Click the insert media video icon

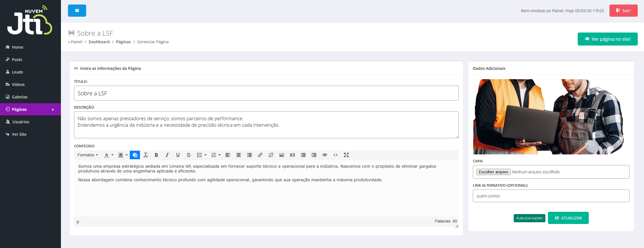(x=292, y=155)
